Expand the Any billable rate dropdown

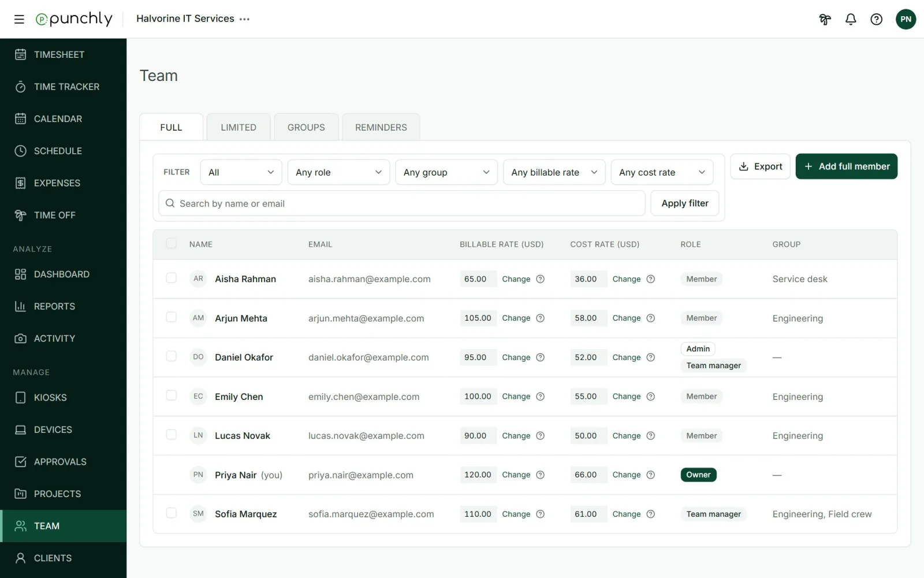coord(554,172)
